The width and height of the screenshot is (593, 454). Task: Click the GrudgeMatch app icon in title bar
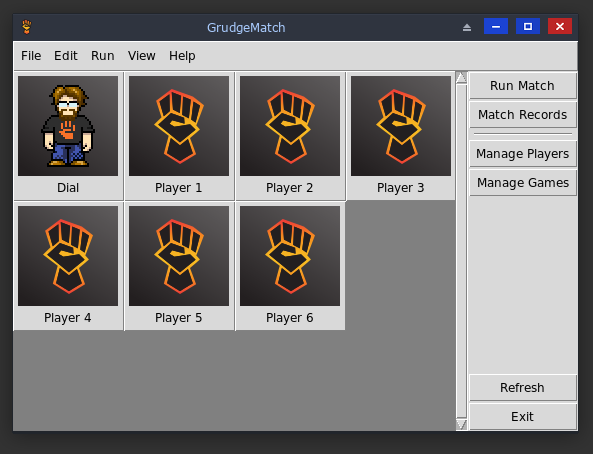tap(26, 27)
